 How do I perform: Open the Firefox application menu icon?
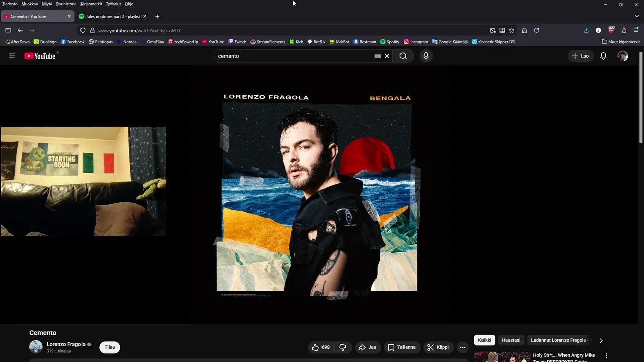pos(636,30)
